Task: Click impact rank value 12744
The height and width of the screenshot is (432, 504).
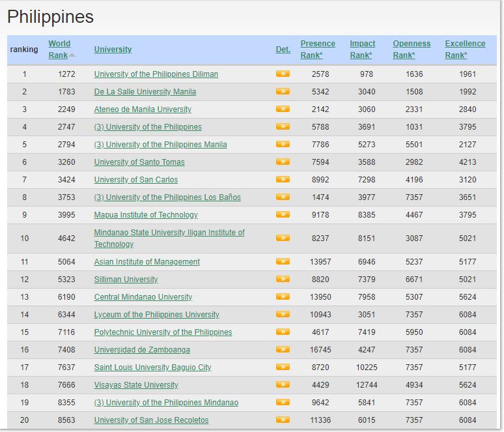Action: coord(367,384)
